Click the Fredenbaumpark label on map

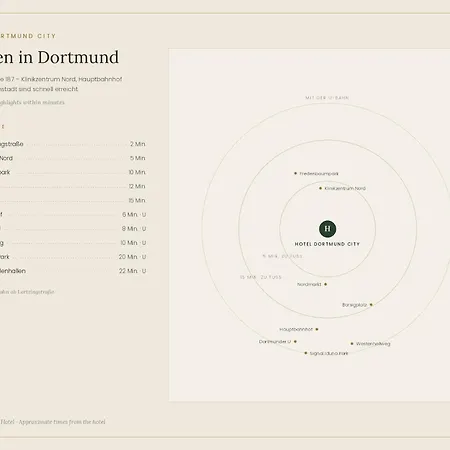point(319,174)
